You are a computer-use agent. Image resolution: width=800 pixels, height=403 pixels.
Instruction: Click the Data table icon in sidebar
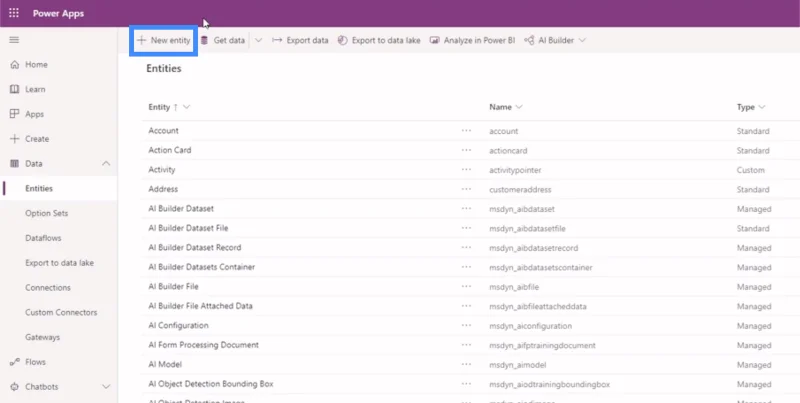pos(15,164)
